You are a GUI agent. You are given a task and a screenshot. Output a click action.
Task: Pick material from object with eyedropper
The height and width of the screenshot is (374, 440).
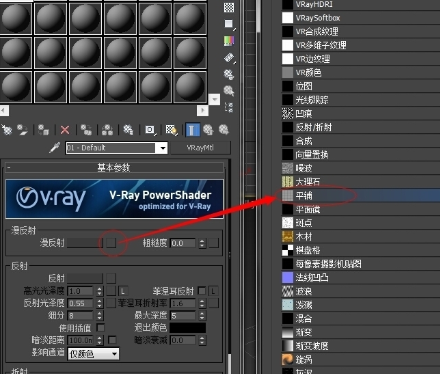tap(54, 148)
